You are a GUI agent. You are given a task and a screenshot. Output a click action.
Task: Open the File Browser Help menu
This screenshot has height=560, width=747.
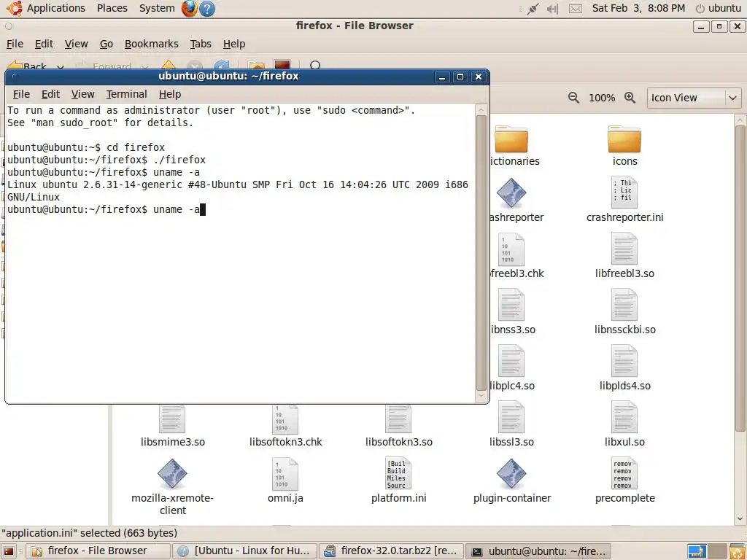click(x=234, y=44)
